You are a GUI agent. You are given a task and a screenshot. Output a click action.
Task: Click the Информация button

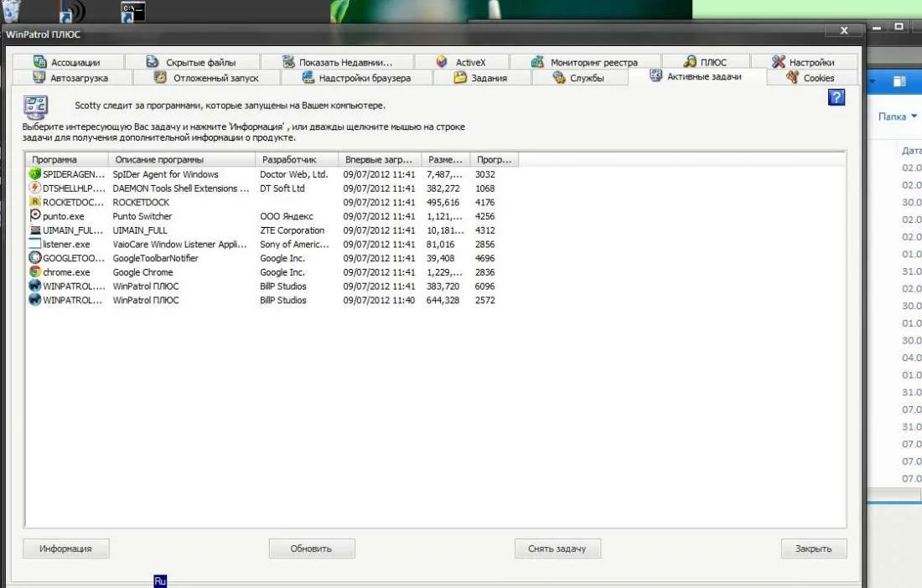click(66, 549)
